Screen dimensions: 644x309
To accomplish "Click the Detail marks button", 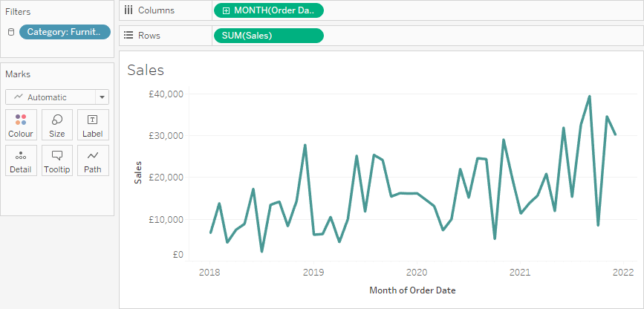I will click(21, 160).
